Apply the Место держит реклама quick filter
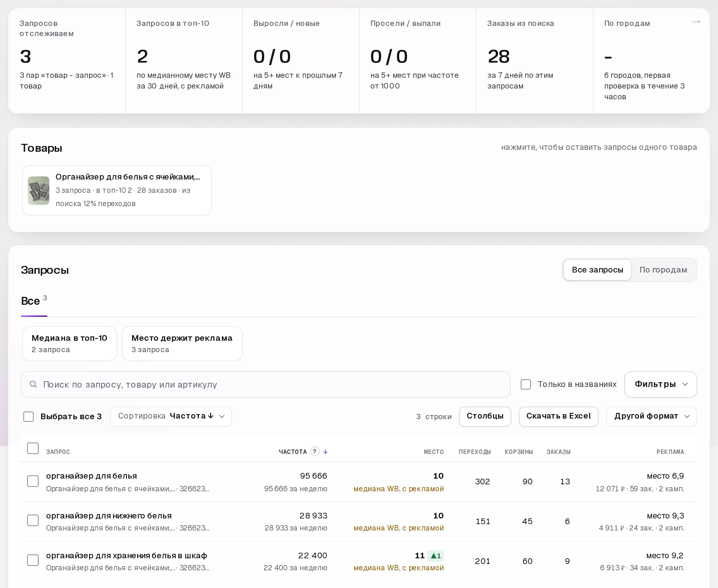This screenshot has width=718, height=588. (182, 343)
